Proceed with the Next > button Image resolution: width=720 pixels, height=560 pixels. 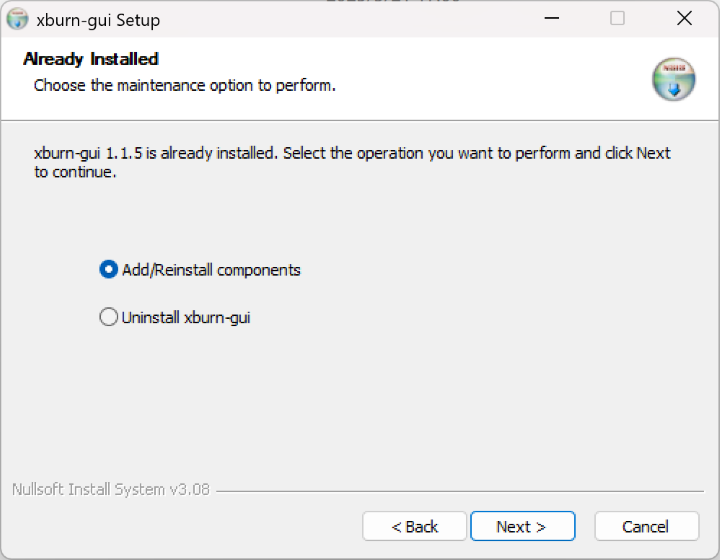point(523,526)
